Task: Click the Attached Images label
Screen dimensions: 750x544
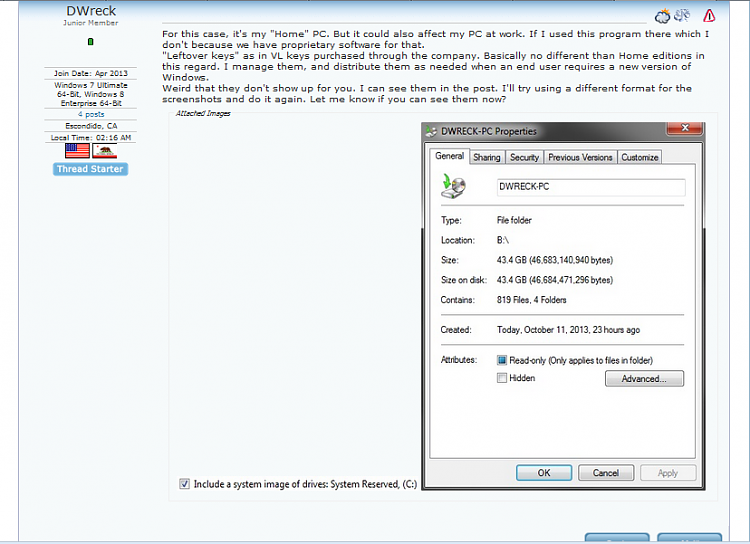Action: click(x=203, y=113)
